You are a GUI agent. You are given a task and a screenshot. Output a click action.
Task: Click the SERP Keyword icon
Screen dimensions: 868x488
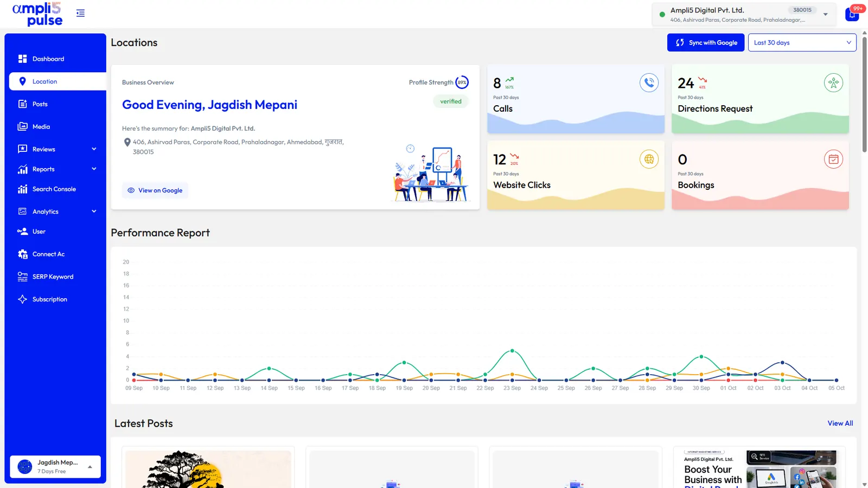pyautogui.click(x=22, y=277)
